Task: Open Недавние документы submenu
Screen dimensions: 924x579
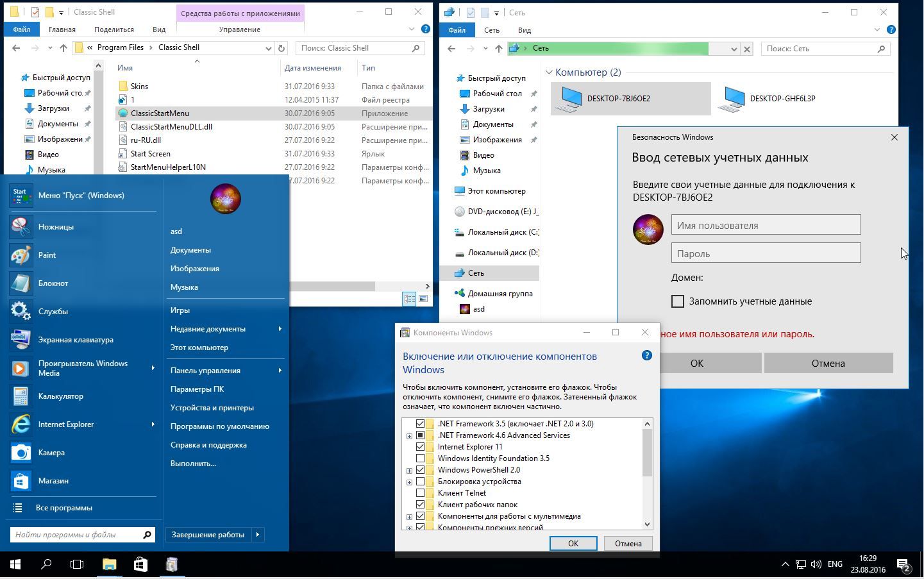Action: point(226,328)
